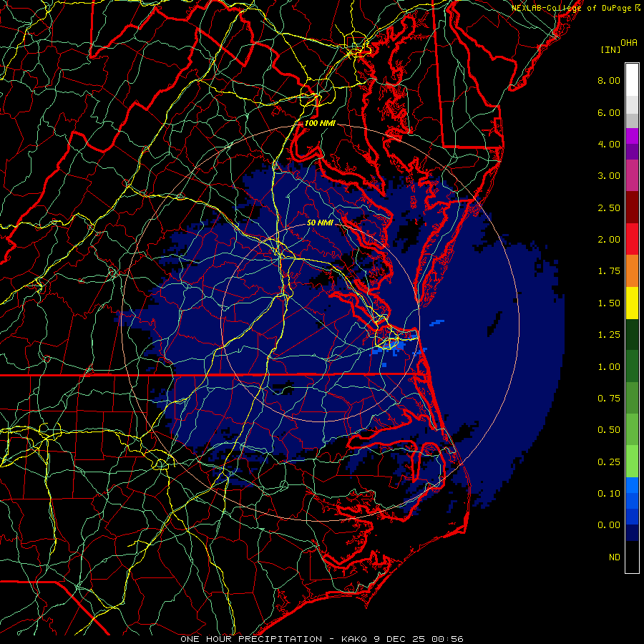
Task: Click the 1.25 legend value
Action: [x=609, y=335]
